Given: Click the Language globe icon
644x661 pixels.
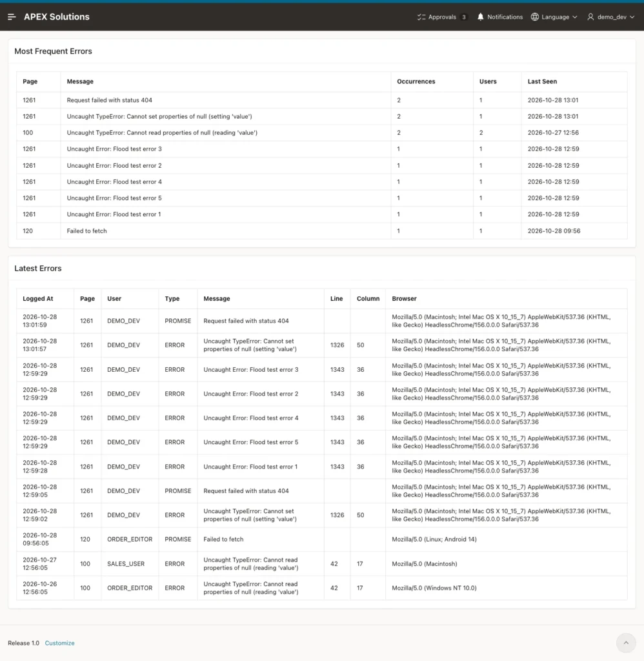Looking at the screenshot, I should pos(535,17).
